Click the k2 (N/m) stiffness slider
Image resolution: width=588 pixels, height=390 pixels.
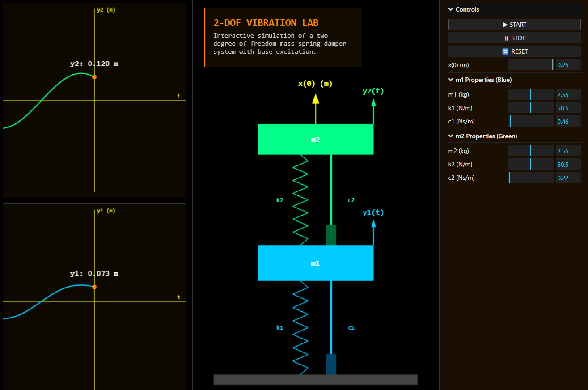click(531, 164)
